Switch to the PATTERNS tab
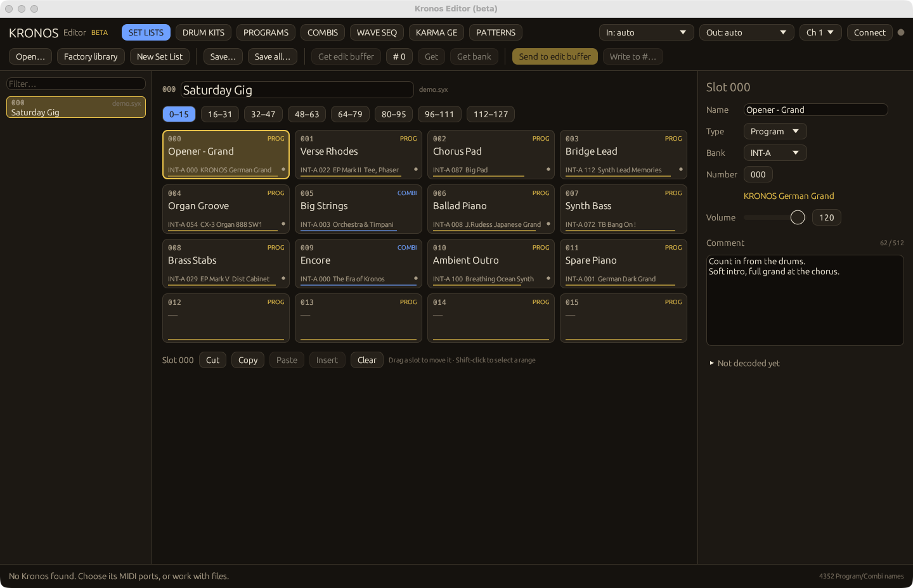This screenshot has height=588, width=913. click(496, 32)
